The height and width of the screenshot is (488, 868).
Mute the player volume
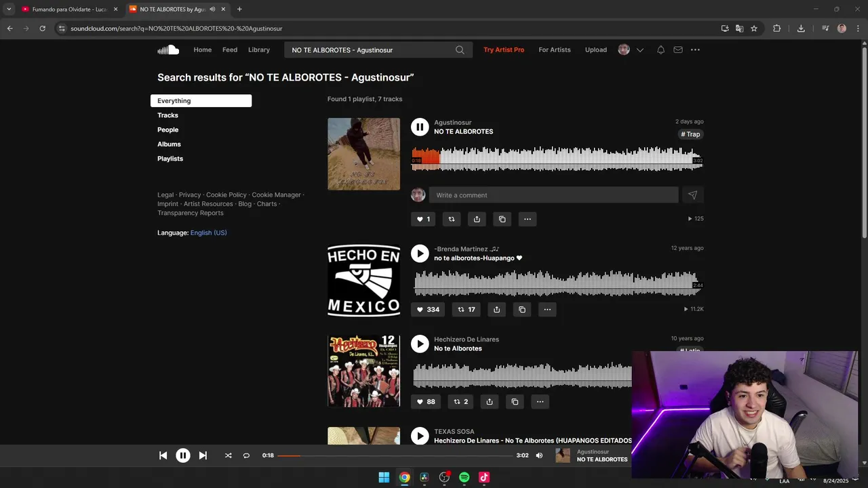(539, 455)
